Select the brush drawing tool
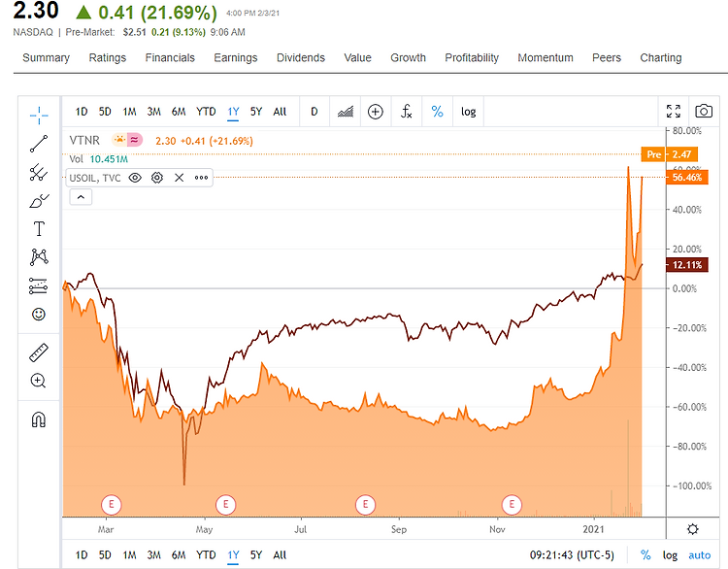Image resolution: width=728 pixels, height=569 pixels. [x=39, y=201]
